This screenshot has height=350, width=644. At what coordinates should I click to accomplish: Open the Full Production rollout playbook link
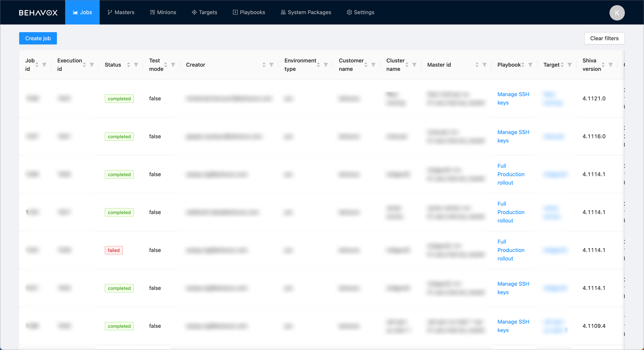point(510,174)
